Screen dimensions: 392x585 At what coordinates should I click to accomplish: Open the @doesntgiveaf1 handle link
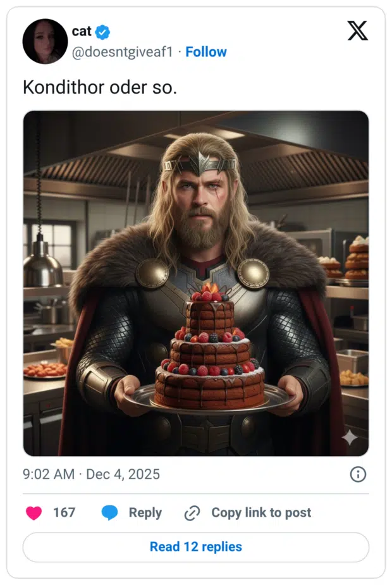122,52
